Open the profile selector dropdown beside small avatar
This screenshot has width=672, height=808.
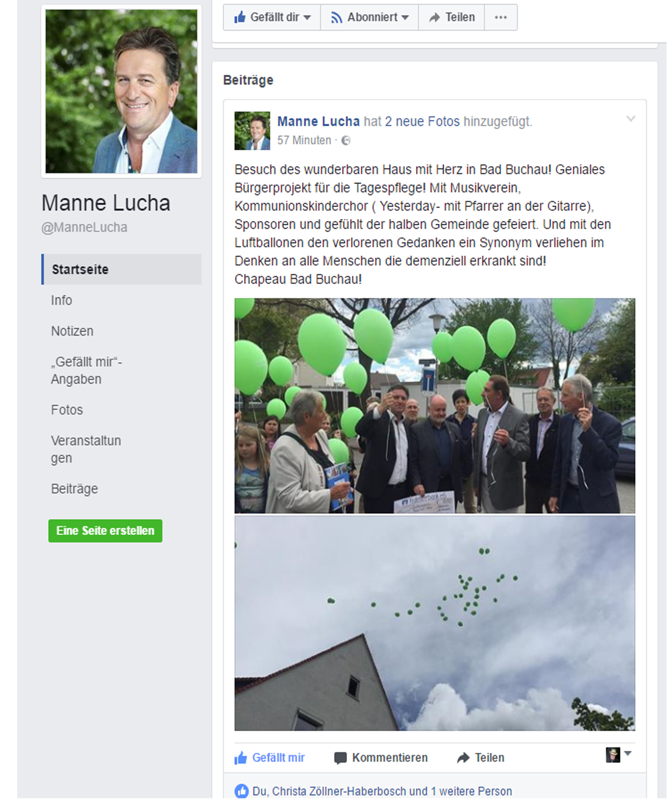pos(628,753)
